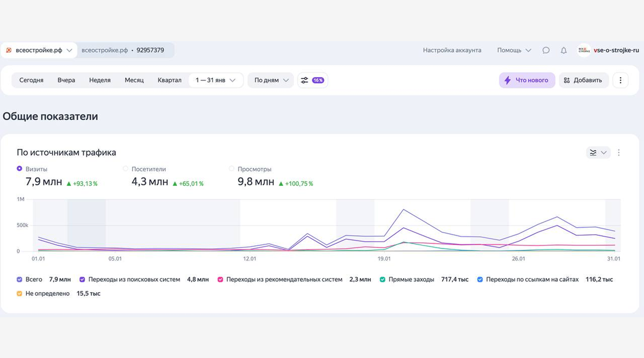The height and width of the screenshot is (358, 644).
Task: Toggle the Не определено legend checkbox
Action: tap(20, 294)
